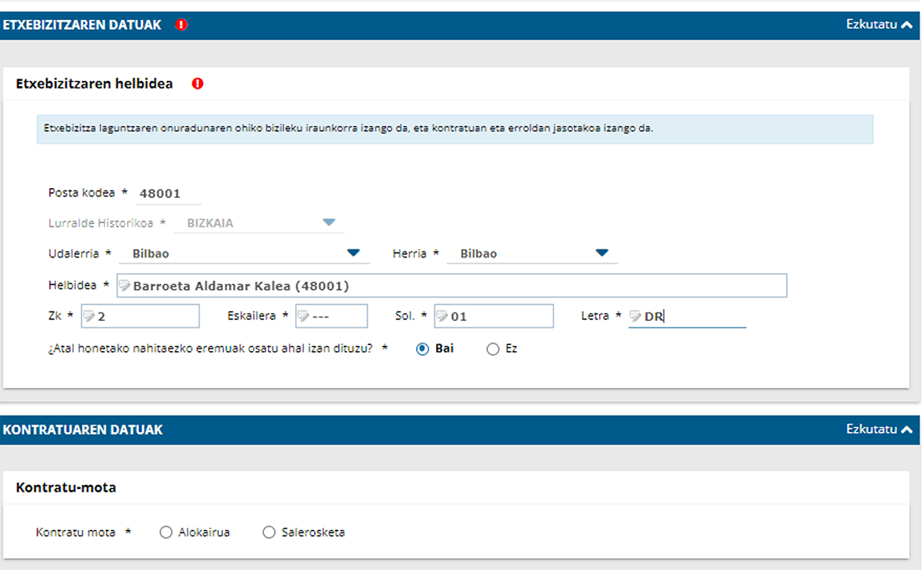Screen dimensions: 924x570
Task: Open the Herria dropdown
Action: 602,252
